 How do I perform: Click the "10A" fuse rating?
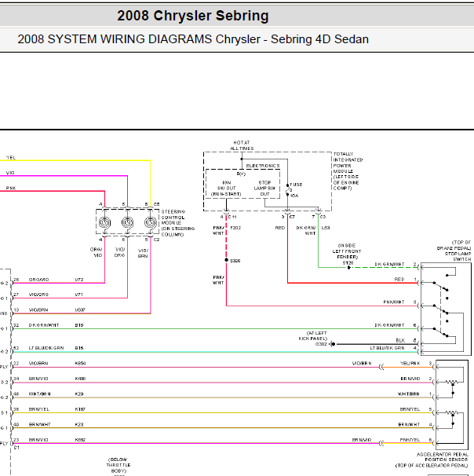click(x=294, y=196)
